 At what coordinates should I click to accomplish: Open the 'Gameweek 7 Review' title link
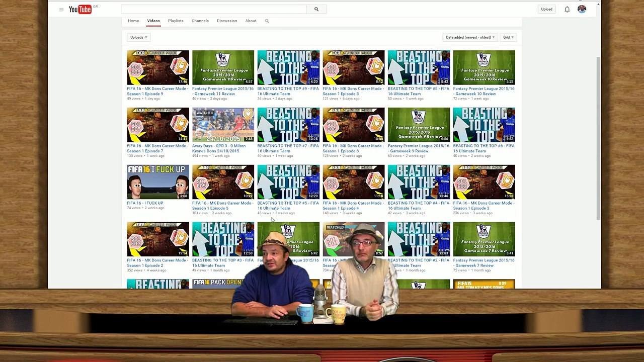click(484, 263)
